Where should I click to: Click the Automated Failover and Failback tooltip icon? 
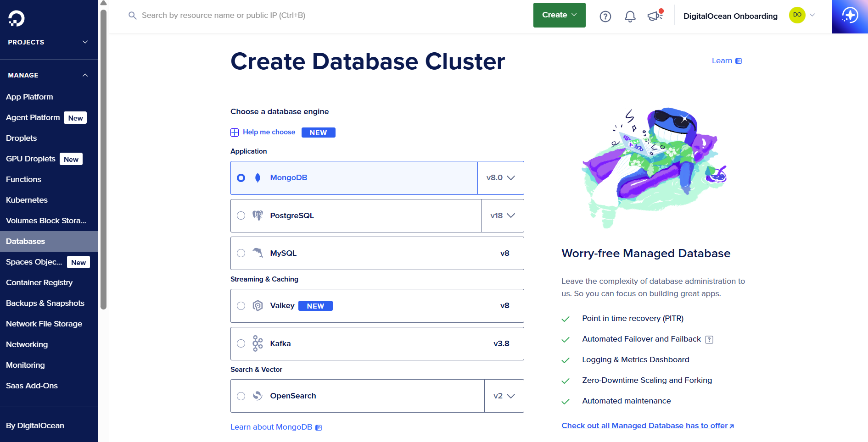click(709, 339)
